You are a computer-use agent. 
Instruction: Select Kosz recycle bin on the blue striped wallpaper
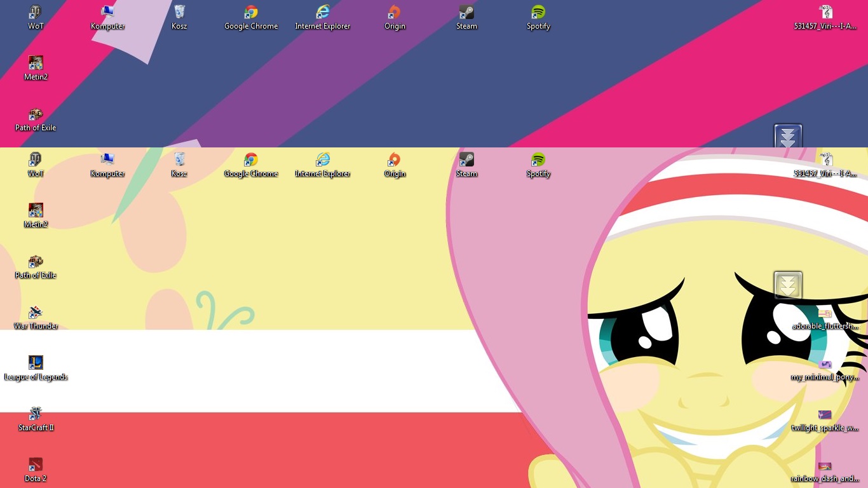coord(179,17)
